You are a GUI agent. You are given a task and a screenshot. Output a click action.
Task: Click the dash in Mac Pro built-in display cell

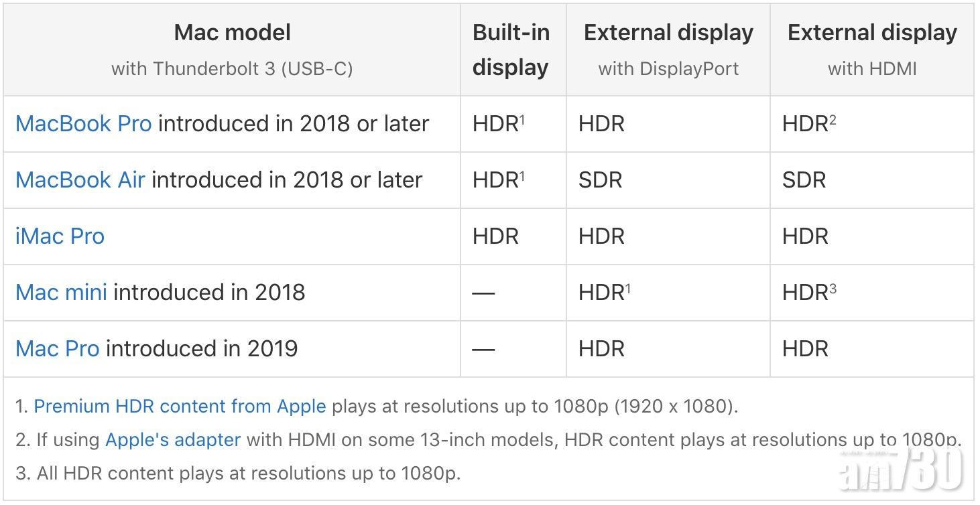[483, 349]
